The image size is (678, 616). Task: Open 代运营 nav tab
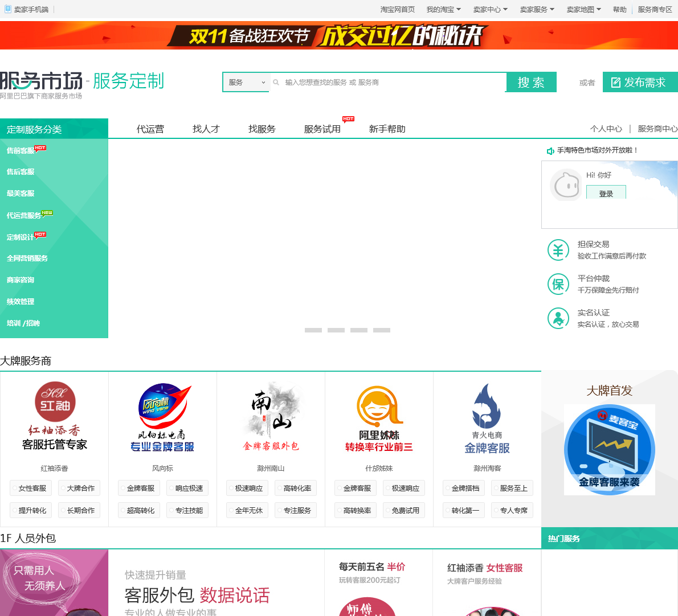click(x=150, y=129)
